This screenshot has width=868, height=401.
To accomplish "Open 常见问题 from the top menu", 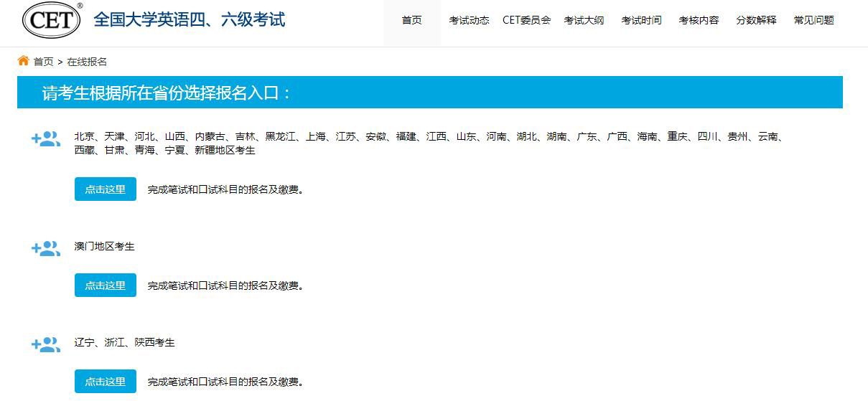I will point(813,21).
